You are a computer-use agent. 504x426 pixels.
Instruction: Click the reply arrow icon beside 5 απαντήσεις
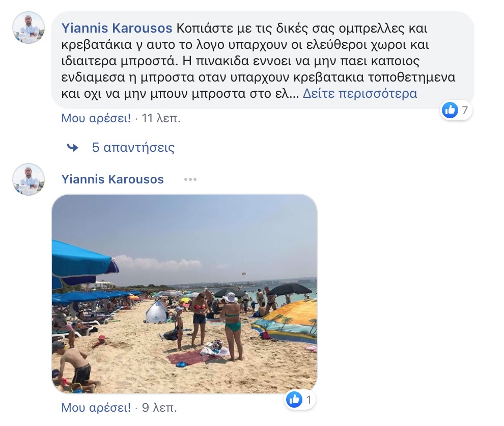73,148
